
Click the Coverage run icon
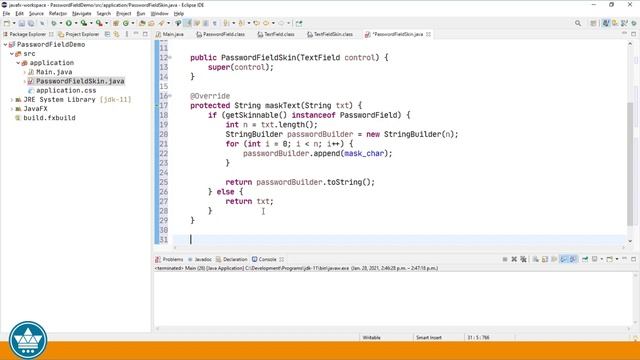(x=84, y=23)
